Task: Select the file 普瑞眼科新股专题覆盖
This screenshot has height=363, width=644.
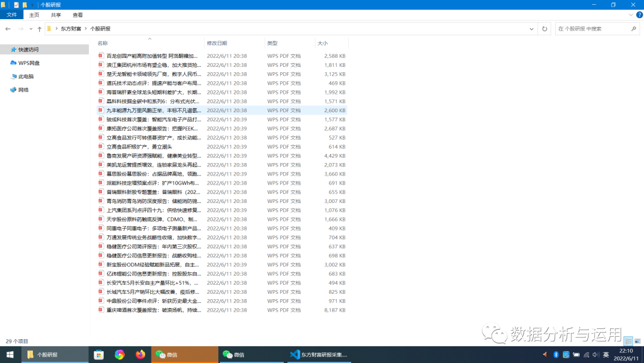Action: point(222,192)
